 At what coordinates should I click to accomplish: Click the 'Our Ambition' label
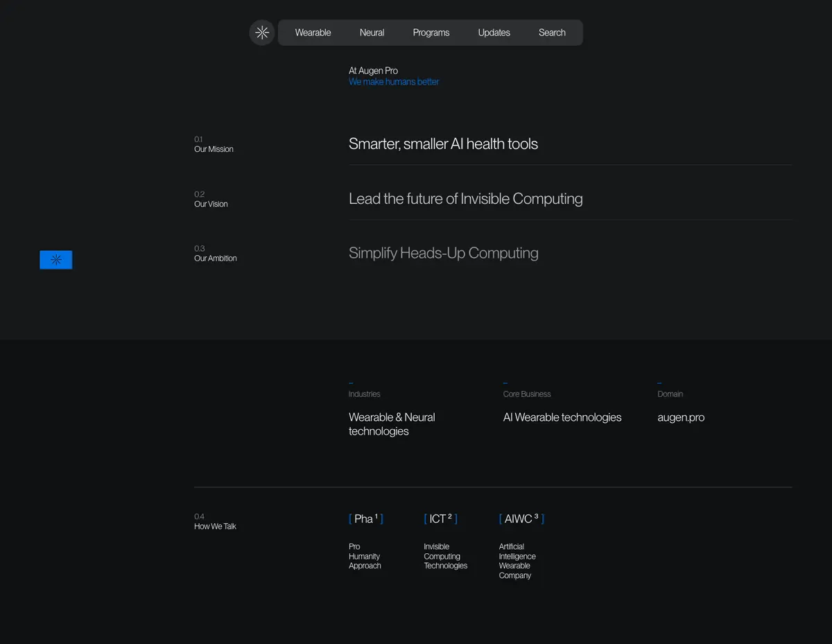(216, 259)
